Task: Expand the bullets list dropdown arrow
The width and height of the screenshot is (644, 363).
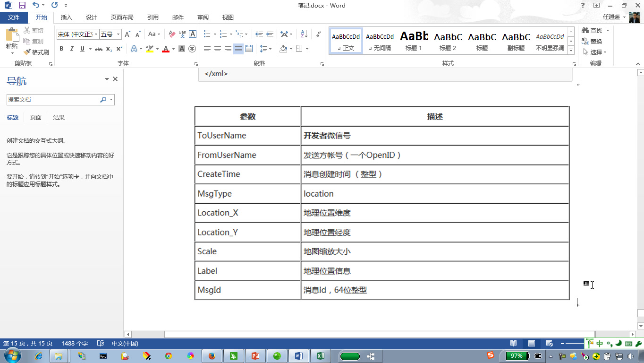Action: [215, 34]
